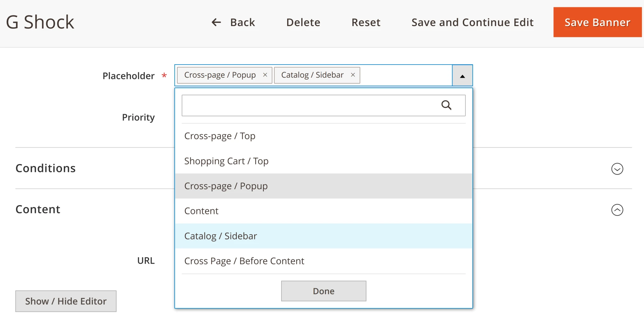Deselect the highlighted Catalog / Sidebar option

(220, 236)
